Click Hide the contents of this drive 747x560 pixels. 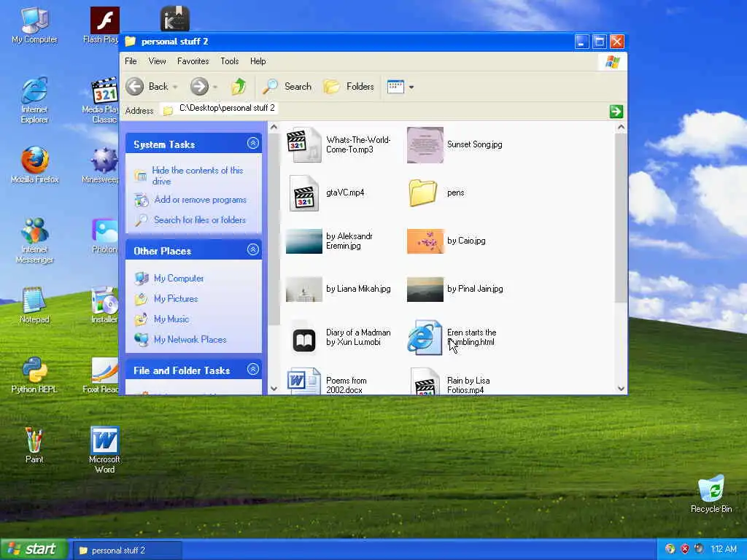coord(198,176)
